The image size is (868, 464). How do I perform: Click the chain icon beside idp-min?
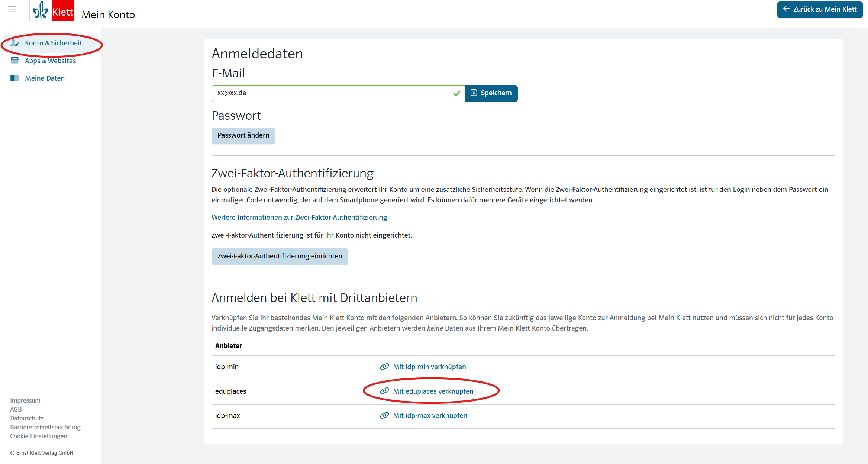(x=384, y=367)
